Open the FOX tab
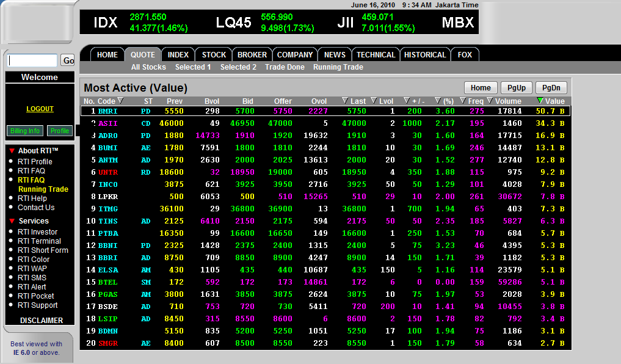This screenshot has width=621, height=364. 465,54
